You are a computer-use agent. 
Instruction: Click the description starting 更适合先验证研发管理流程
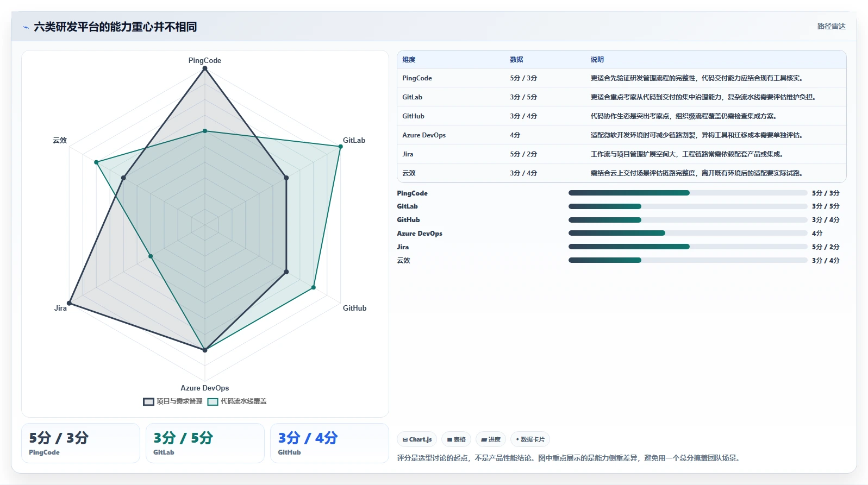coord(697,78)
